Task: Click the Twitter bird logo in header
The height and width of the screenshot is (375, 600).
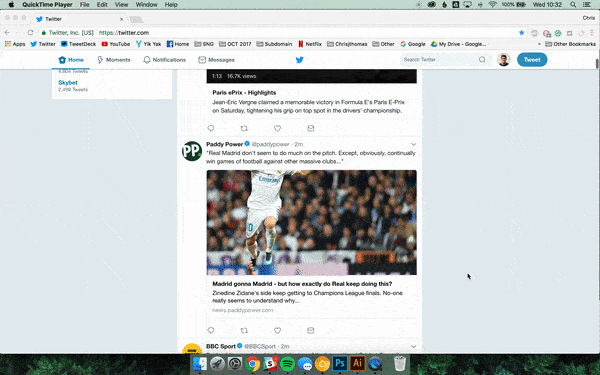Action: click(300, 60)
